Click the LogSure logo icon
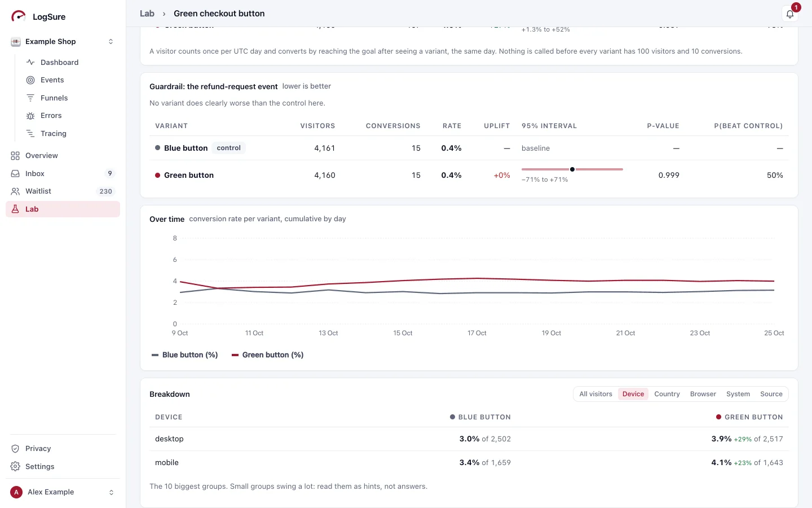 click(19, 16)
